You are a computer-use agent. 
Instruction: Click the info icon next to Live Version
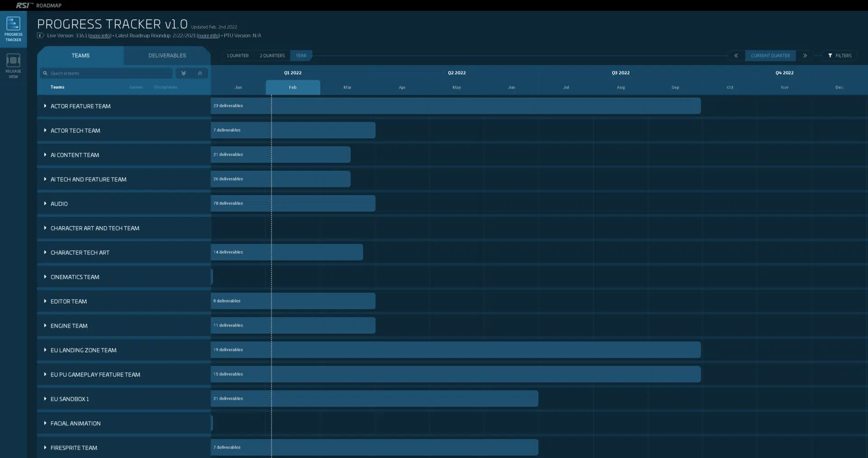[x=40, y=35]
